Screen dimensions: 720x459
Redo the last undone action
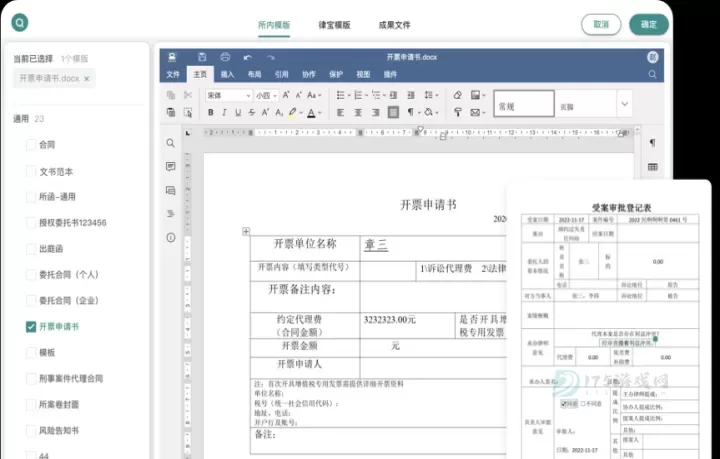pos(270,57)
